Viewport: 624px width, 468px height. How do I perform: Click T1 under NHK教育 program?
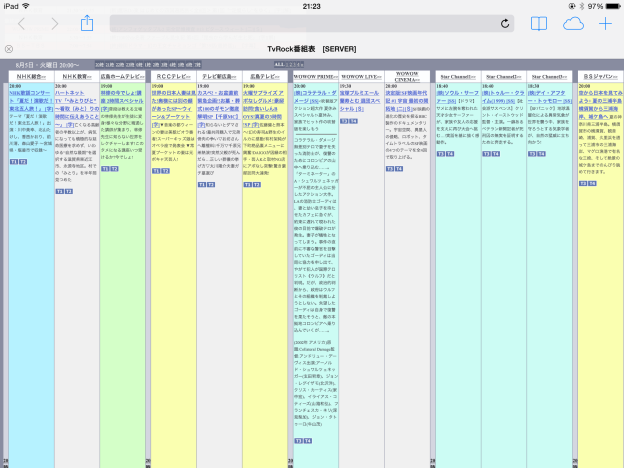pos(59,191)
